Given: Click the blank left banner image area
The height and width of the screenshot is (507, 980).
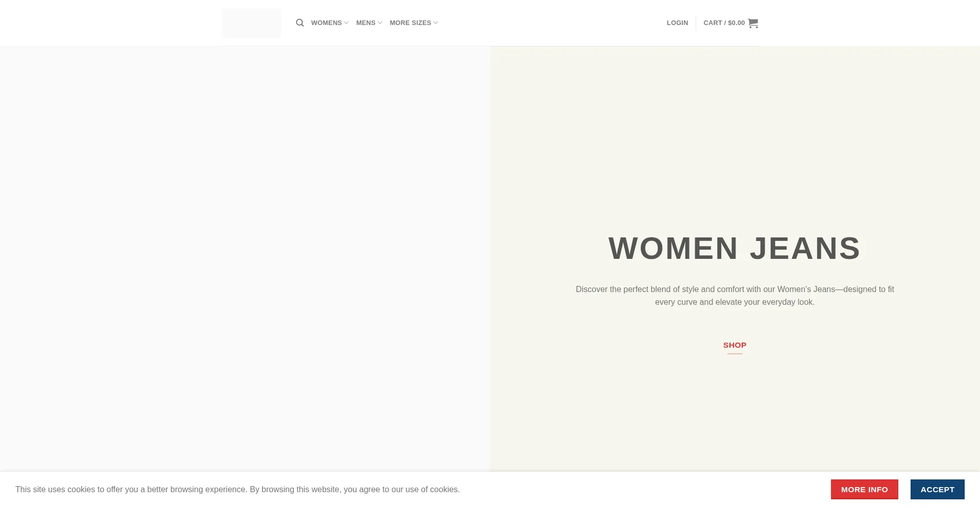Looking at the screenshot, I should point(245,255).
